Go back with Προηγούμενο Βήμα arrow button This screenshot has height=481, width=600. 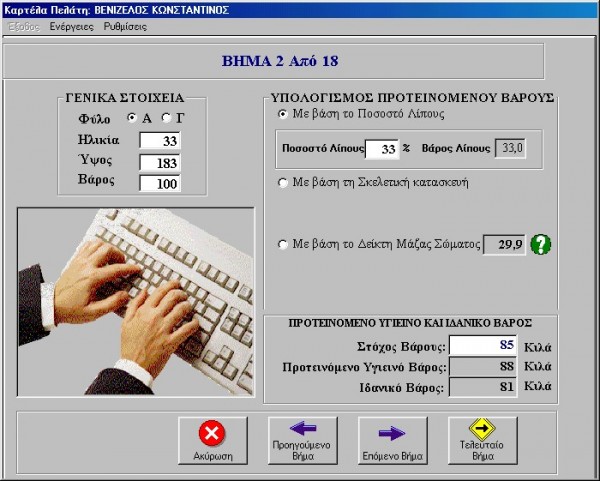coord(302,440)
